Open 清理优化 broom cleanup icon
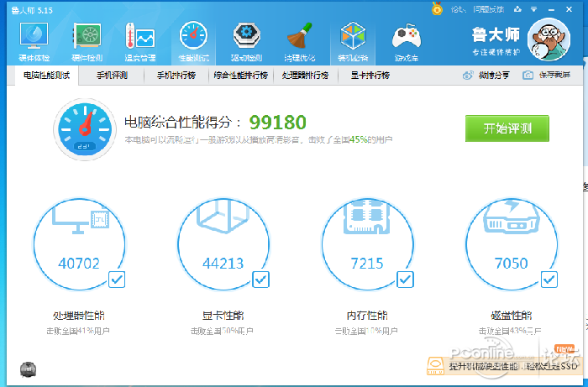Viewport: 588px width, 387px height. (x=300, y=36)
